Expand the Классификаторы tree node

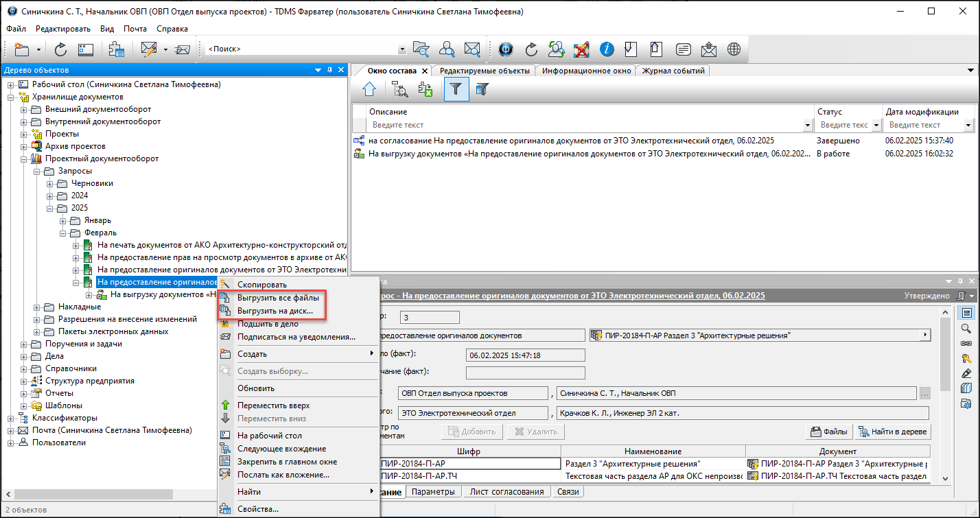pyautogui.click(x=10, y=418)
